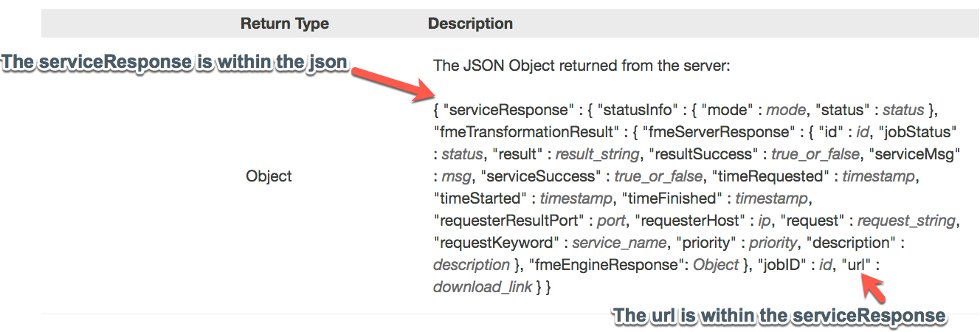The width and height of the screenshot is (980, 332).
Task: Click the italic download_link value
Action: point(483,287)
